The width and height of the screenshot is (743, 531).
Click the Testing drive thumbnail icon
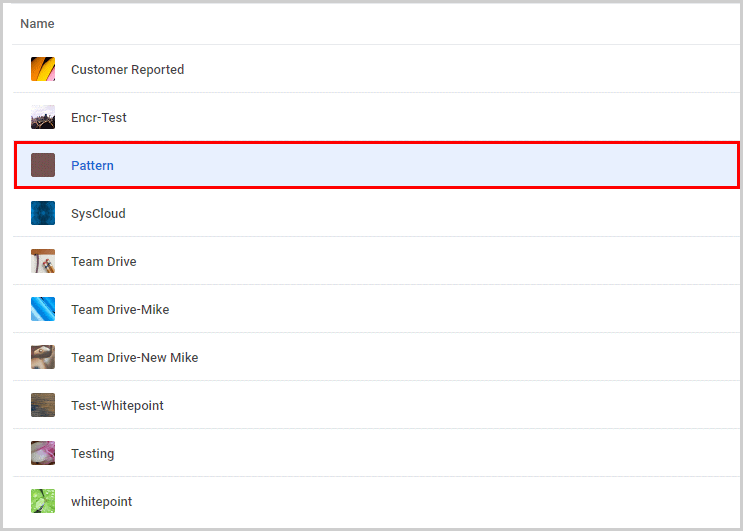43,453
